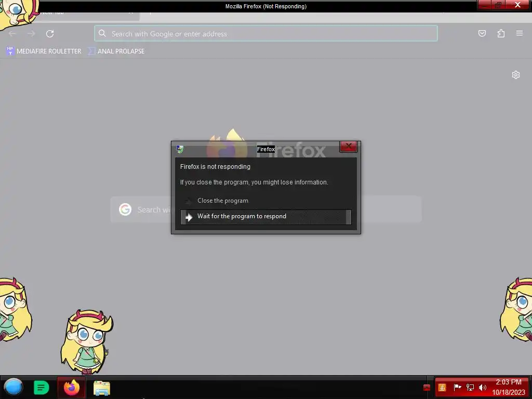The height and width of the screenshot is (399, 532).
Task: Click the dialog title bar system icon
Action: pos(180,149)
